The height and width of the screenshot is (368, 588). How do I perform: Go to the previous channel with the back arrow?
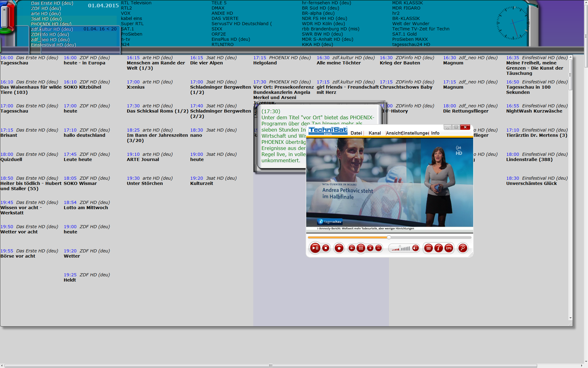pos(352,248)
